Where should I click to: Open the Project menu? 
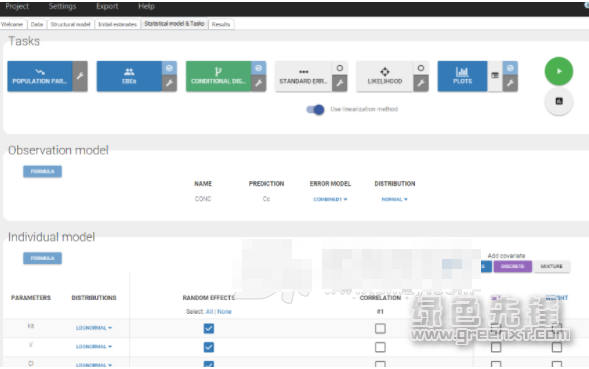17,6
